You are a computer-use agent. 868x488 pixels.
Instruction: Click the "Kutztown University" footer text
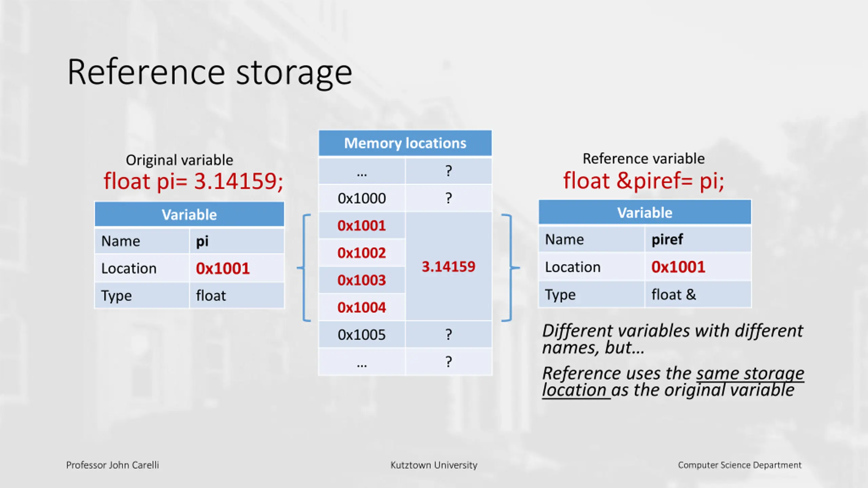434,465
